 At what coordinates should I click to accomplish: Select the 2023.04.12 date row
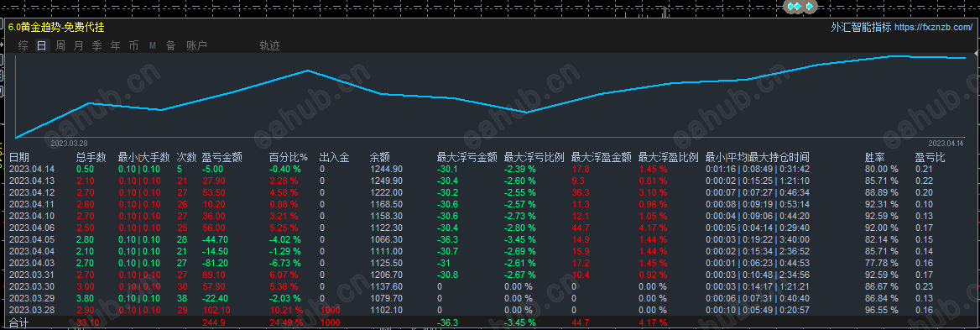tap(32, 192)
